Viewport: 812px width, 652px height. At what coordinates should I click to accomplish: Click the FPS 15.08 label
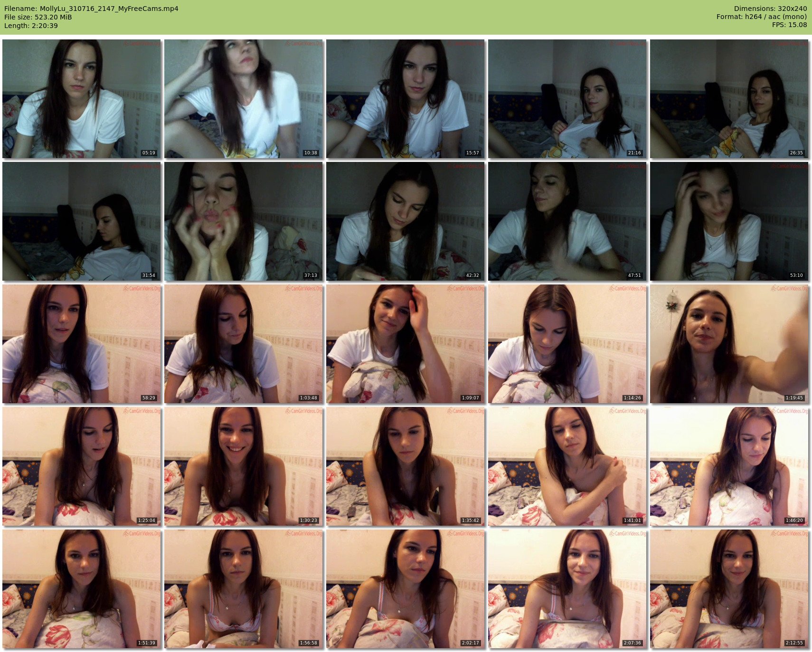pyautogui.click(x=789, y=26)
